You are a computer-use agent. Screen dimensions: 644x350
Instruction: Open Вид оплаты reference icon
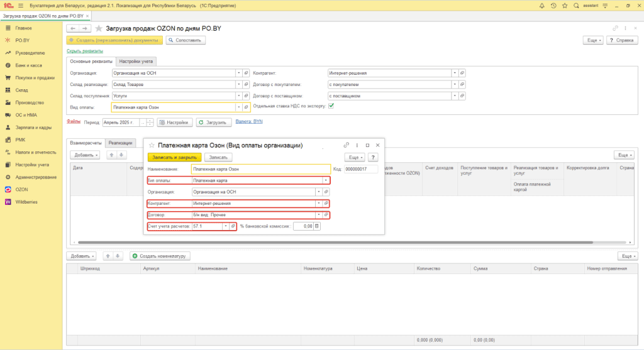246,107
